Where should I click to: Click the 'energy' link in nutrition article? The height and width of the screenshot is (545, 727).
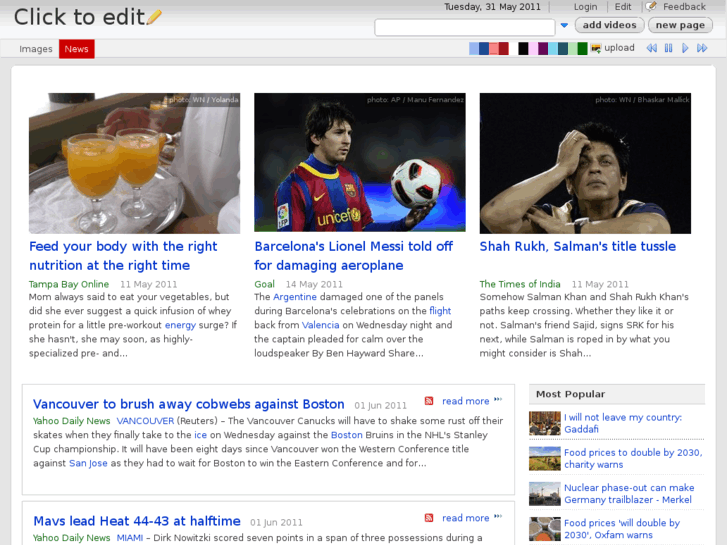coord(180,325)
